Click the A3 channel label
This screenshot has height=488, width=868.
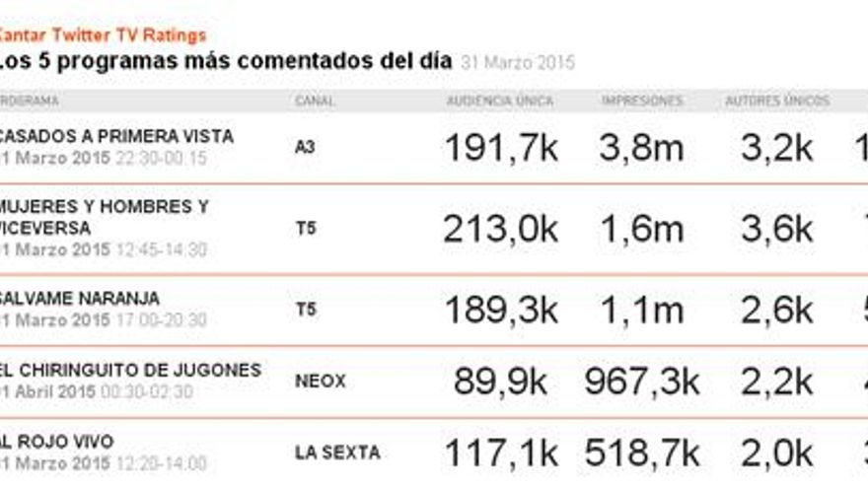click(305, 147)
